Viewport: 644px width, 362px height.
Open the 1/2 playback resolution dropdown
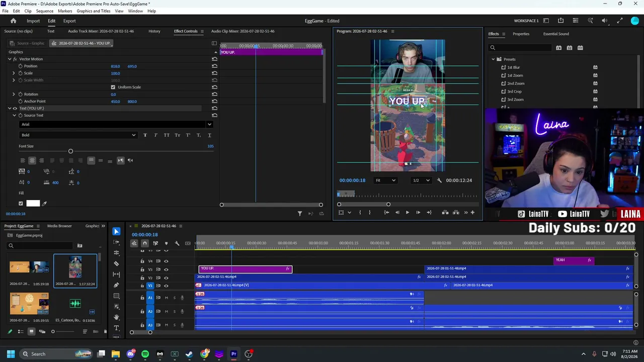(422, 180)
